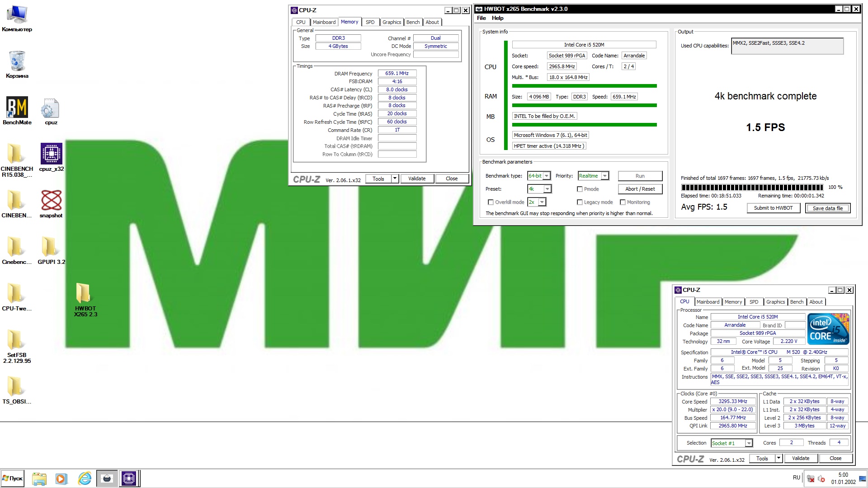Viewport: 868px width, 488px height.
Task: Open the TS_OBSI... folder icon
Action: click(17, 390)
